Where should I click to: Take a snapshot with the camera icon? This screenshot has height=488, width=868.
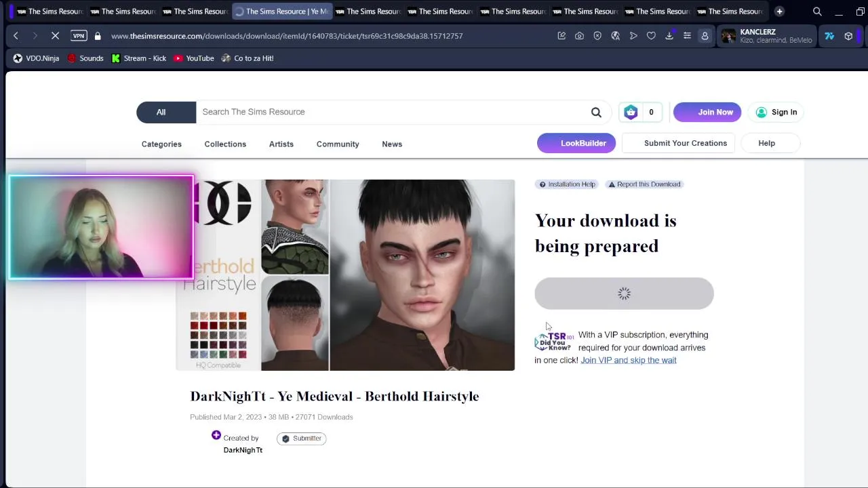click(x=579, y=36)
